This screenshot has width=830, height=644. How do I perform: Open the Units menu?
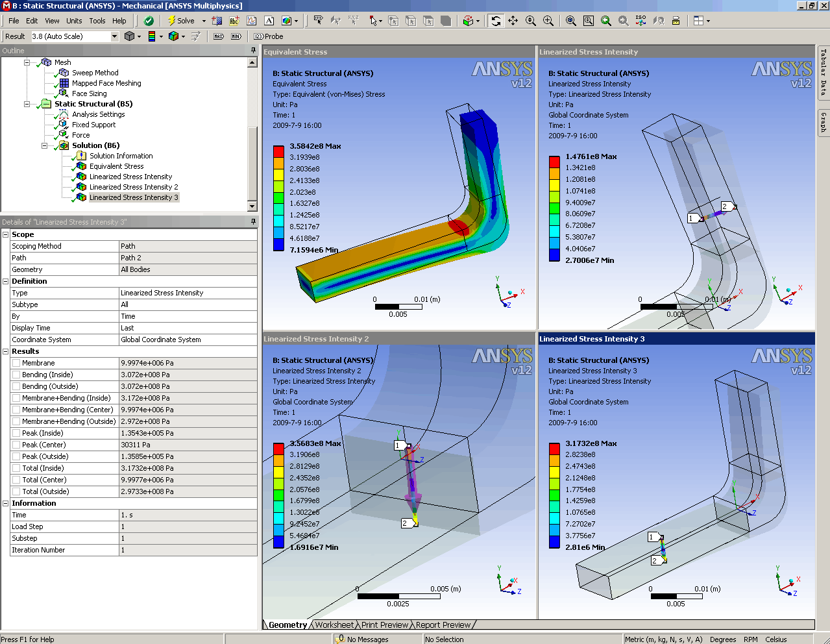click(74, 21)
